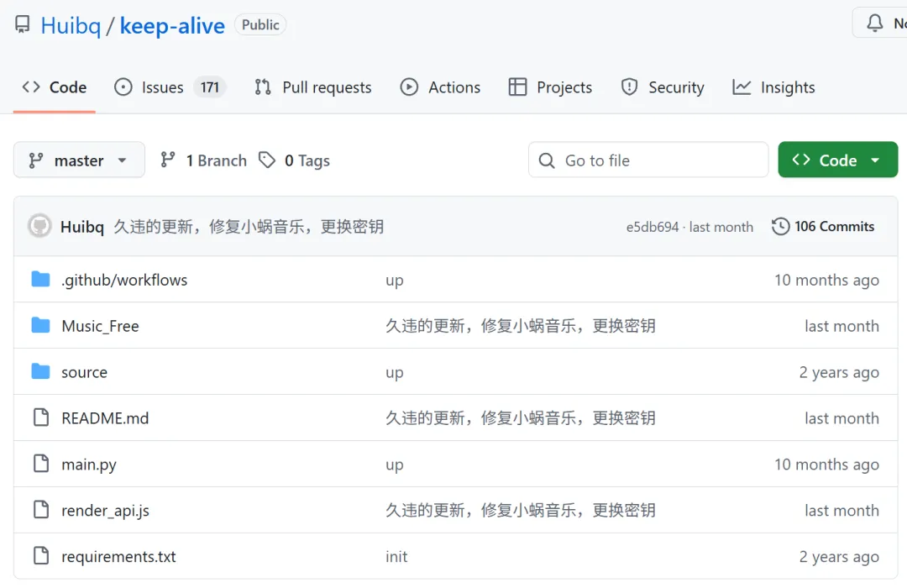Screen dimensions: 907x588
Task: Click '10 months ago' in .github/workflows row
Action: (x=826, y=280)
